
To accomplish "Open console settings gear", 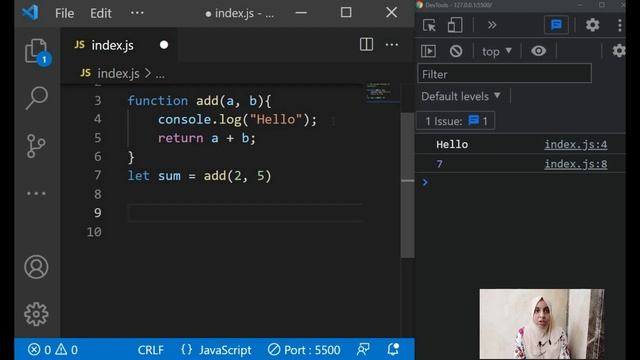I will 618,51.
